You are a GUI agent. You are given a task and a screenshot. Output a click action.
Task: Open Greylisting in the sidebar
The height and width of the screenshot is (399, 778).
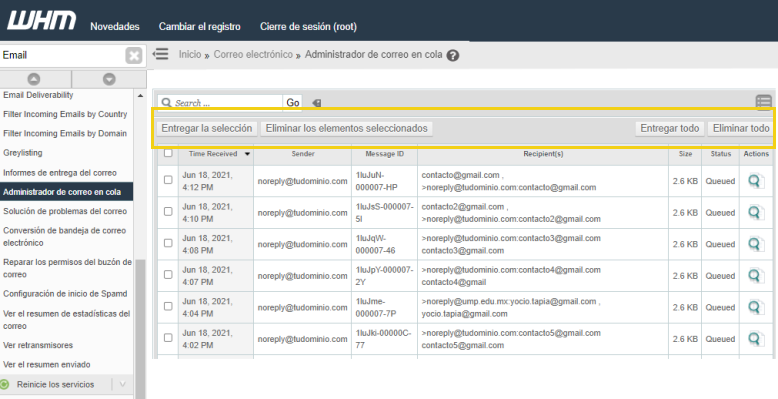pyautogui.click(x=23, y=153)
